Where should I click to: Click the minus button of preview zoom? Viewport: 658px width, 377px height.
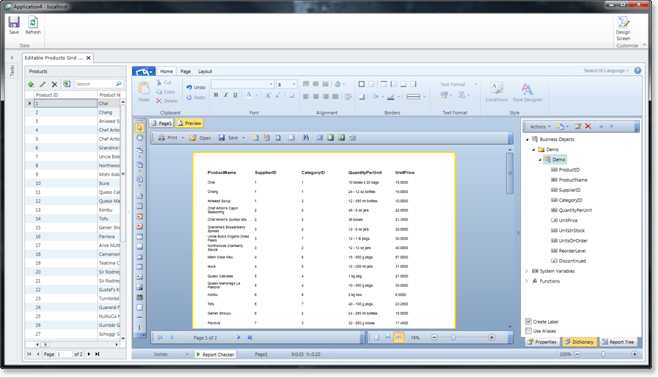tap(434, 337)
